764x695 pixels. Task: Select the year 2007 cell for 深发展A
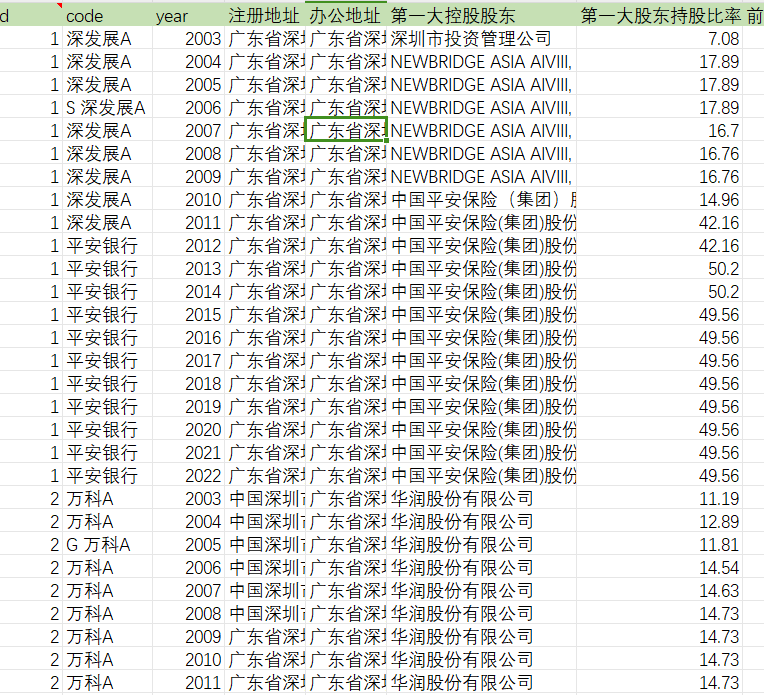188,131
